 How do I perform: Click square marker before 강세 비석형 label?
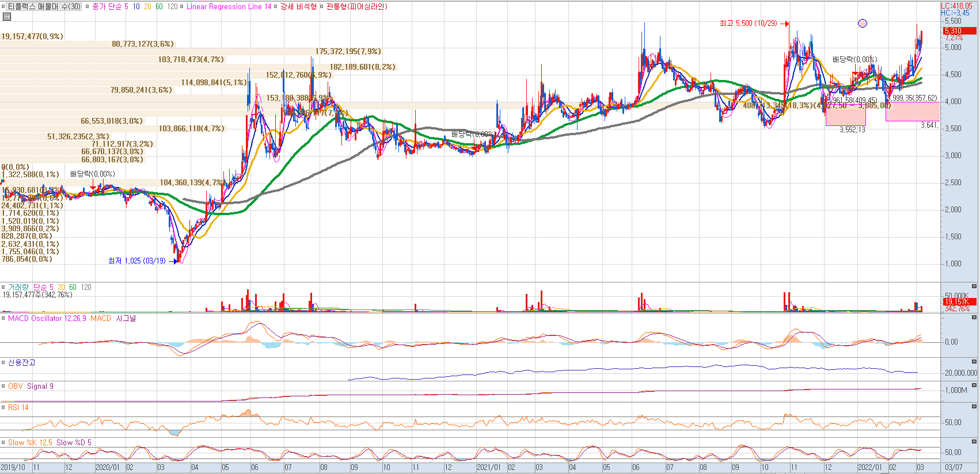click(276, 7)
